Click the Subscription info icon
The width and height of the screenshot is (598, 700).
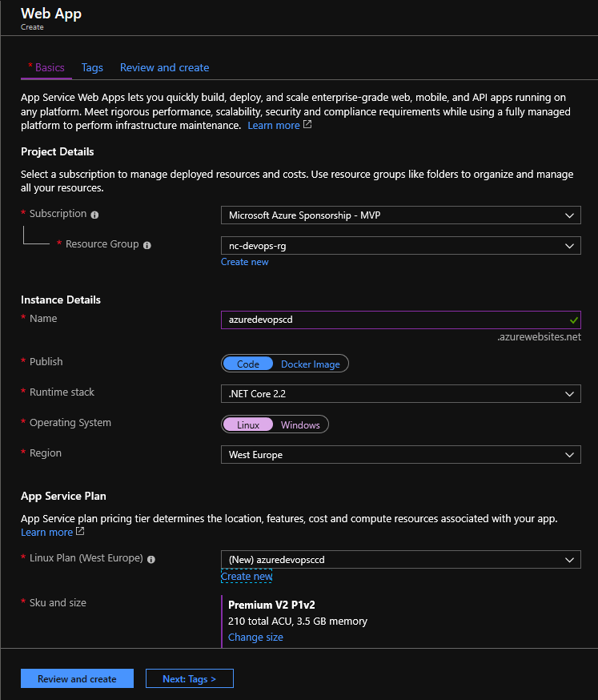tap(94, 215)
